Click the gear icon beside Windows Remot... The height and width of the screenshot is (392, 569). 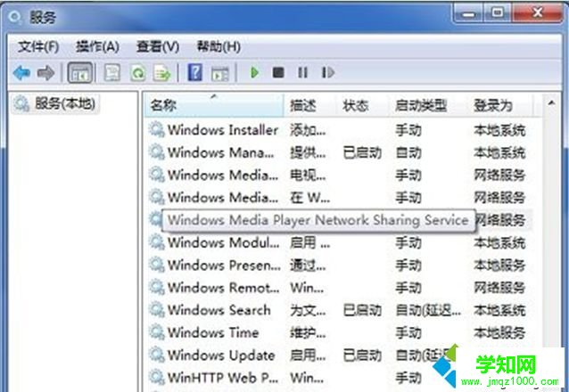click(157, 287)
